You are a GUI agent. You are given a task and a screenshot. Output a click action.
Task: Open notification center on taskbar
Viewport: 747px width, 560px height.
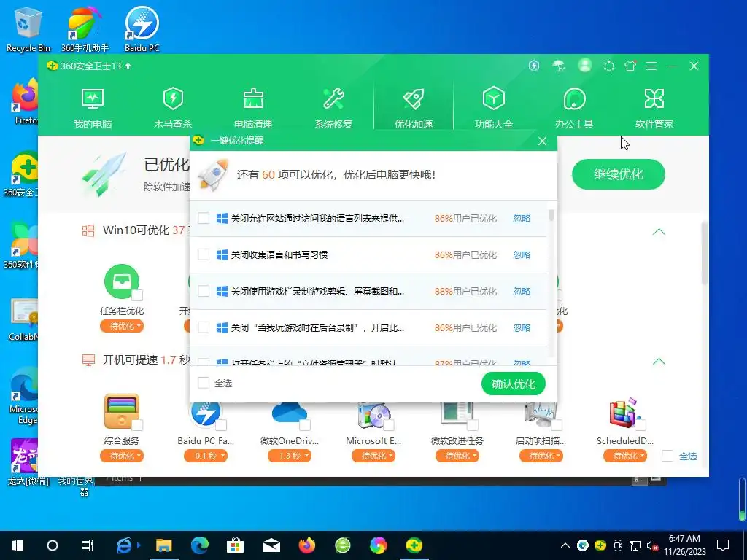(x=723, y=545)
